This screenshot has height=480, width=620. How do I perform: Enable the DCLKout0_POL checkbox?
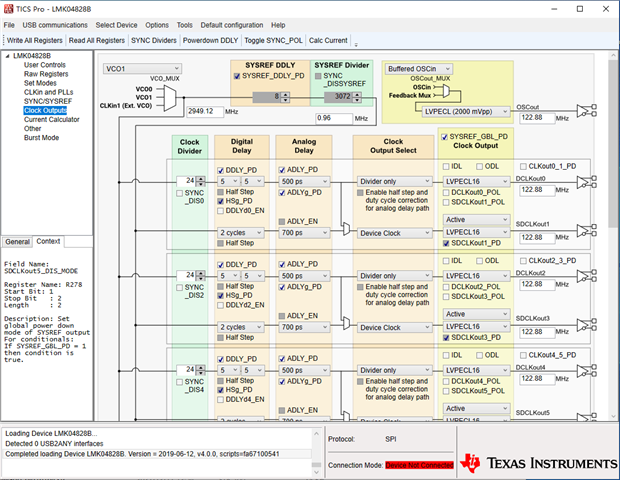coord(446,193)
